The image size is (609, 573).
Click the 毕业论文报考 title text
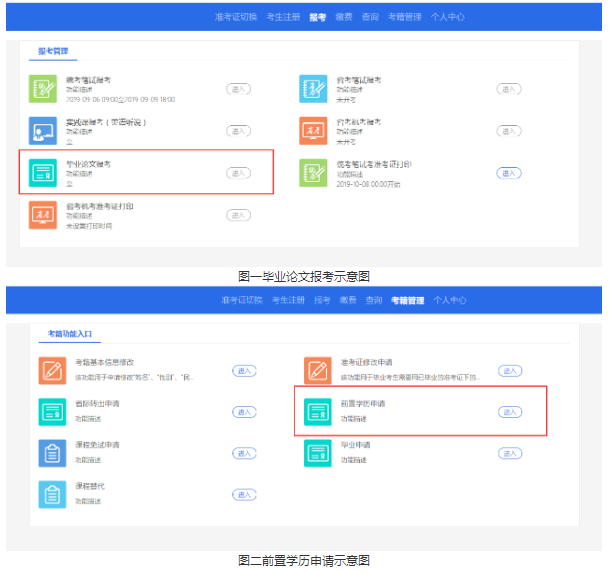[x=88, y=164]
